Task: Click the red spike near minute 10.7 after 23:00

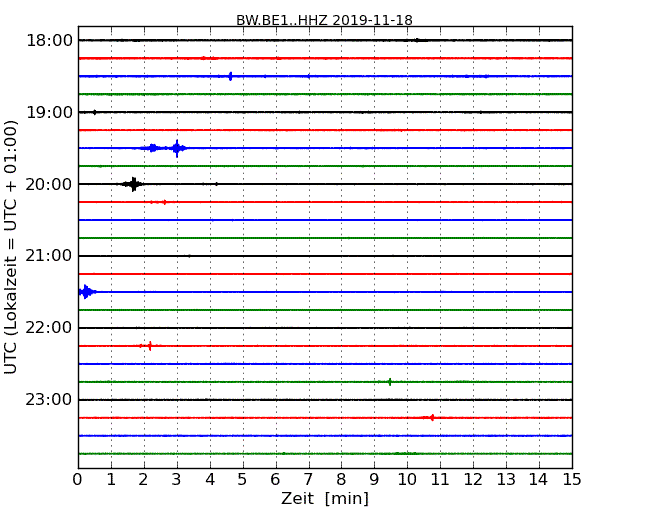Action: point(432,418)
